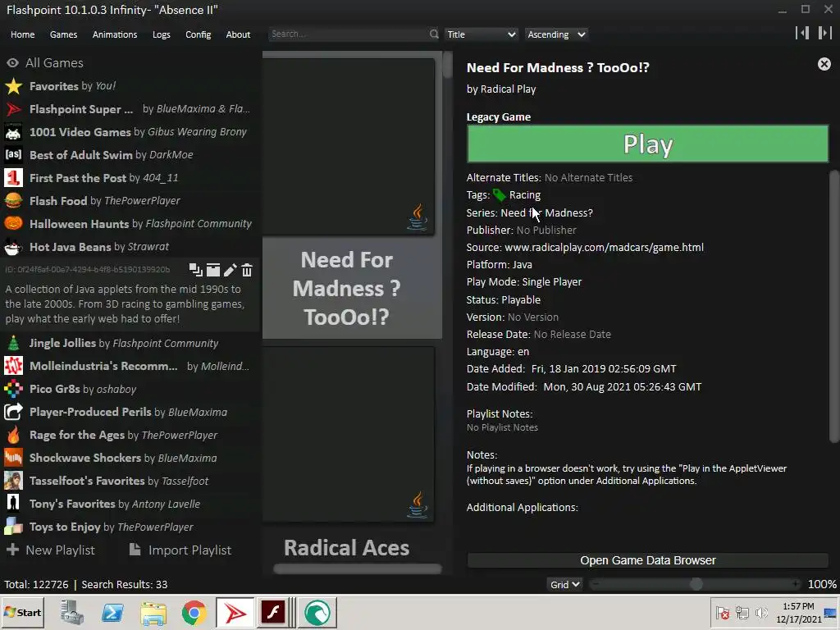
Task: Open the taskbar folder explorer icon
Action: click(x=153, y=612)
